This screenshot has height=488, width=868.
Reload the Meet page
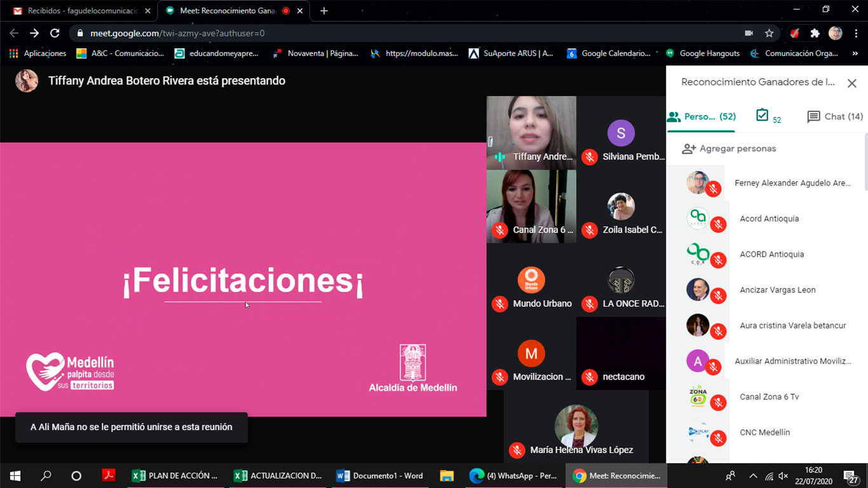coord(55,33)
